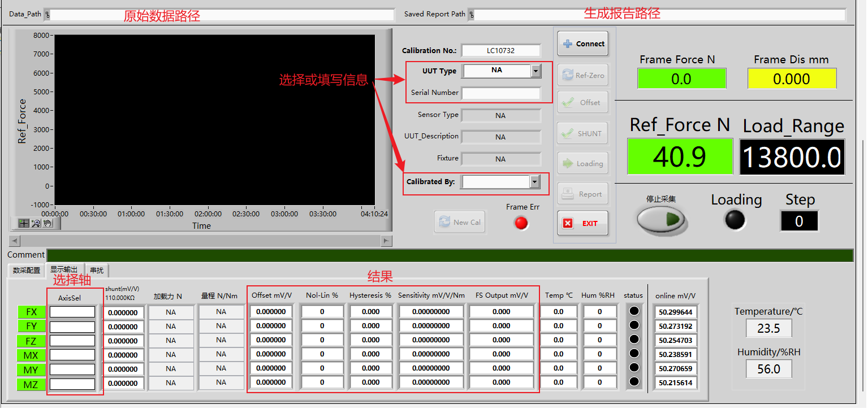Image resolution: width=868 pixels, height=409 pixels.
Task: Toggle the 停止采集 acquisition switch
Action: pyautogui.click(x=661, y=219)
